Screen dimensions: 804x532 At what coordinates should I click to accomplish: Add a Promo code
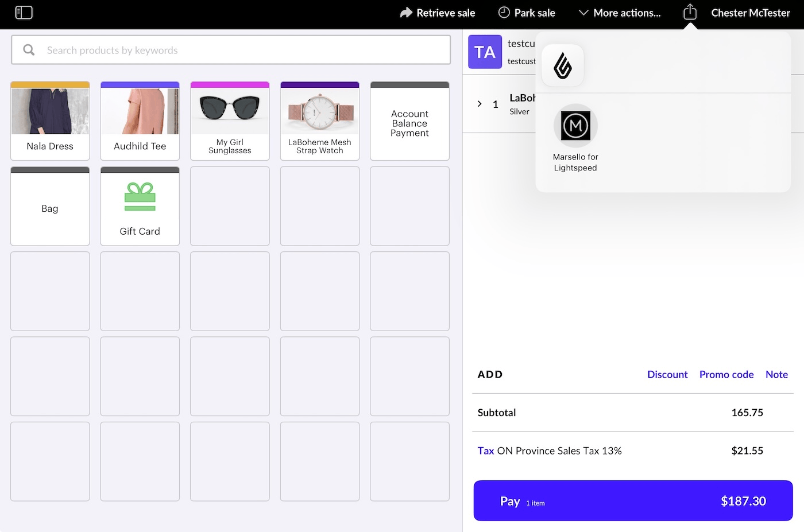726,374
